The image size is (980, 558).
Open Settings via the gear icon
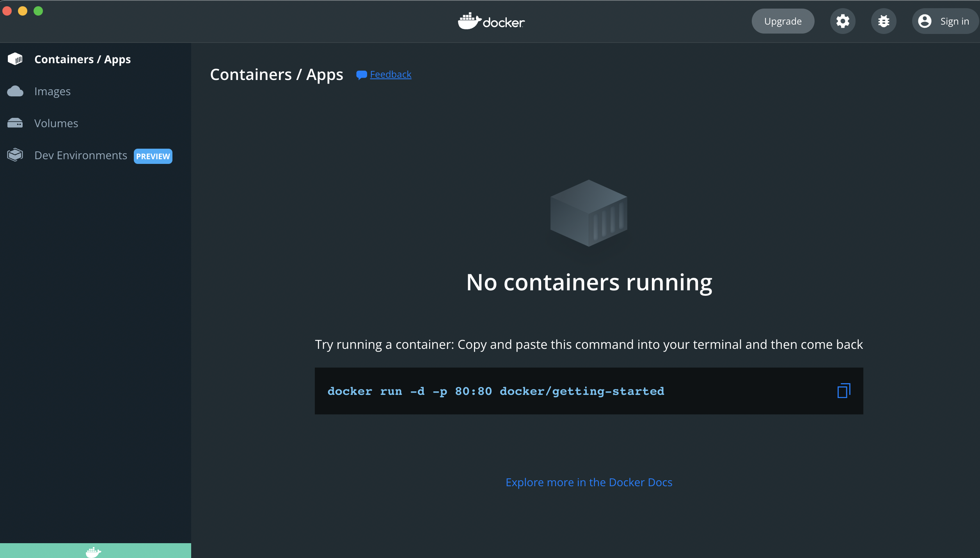[843, 21]
